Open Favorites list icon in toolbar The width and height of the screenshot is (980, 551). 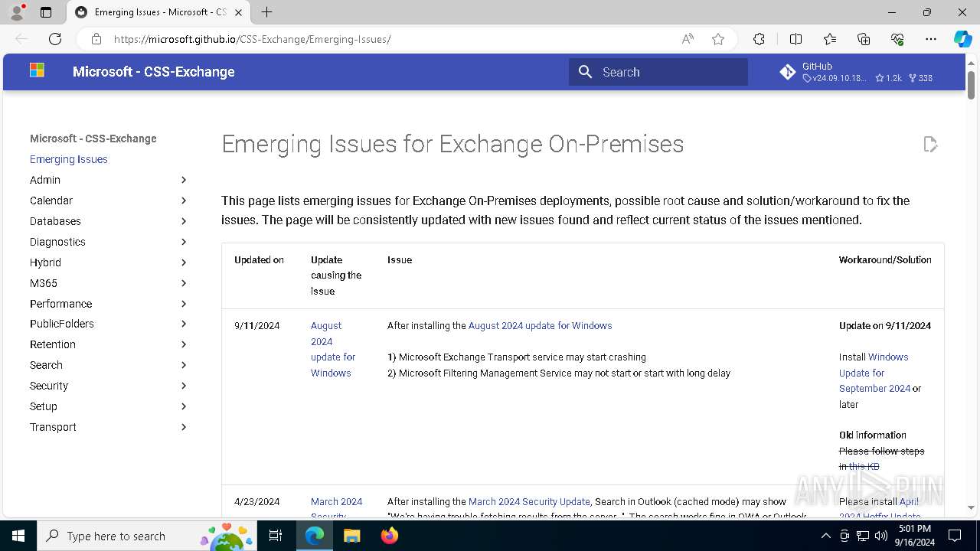point(830,39)
